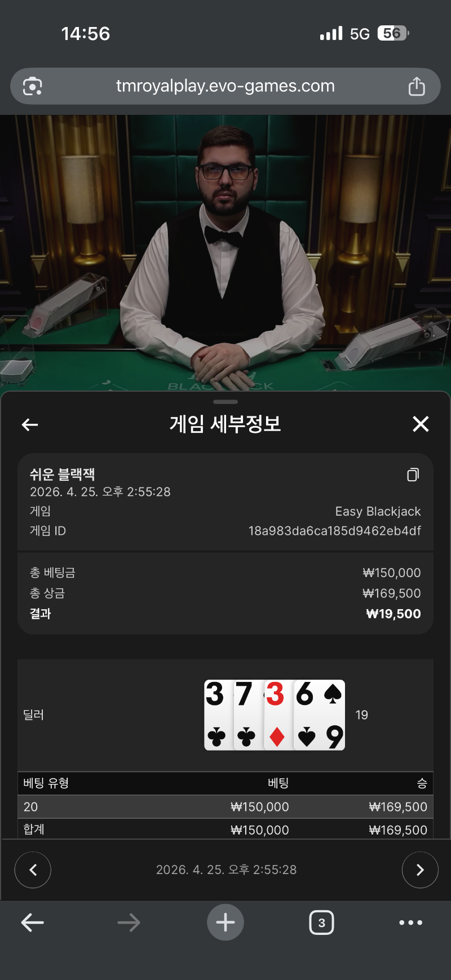Viewport: 451px width, 980px height.
Task: Tap the share icon in address bar
Action: pyautogui.click(x=417, y=86)
